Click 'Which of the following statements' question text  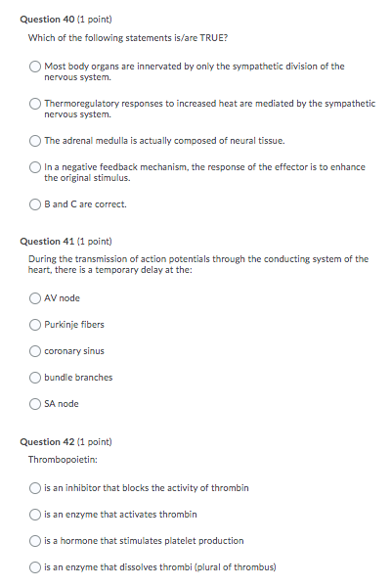[128, 38]
